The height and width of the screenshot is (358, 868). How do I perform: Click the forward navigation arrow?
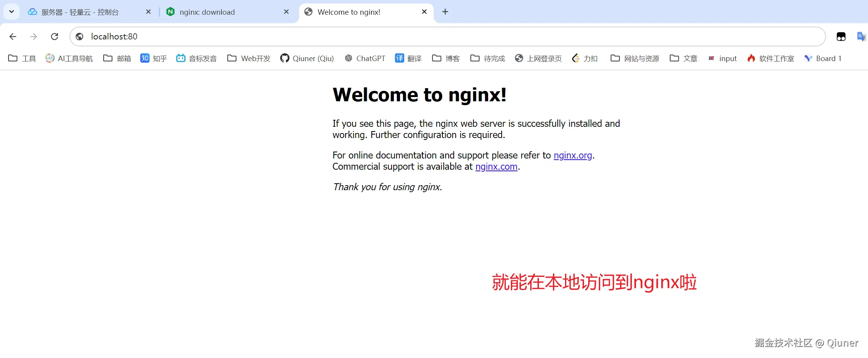(34, 36)
